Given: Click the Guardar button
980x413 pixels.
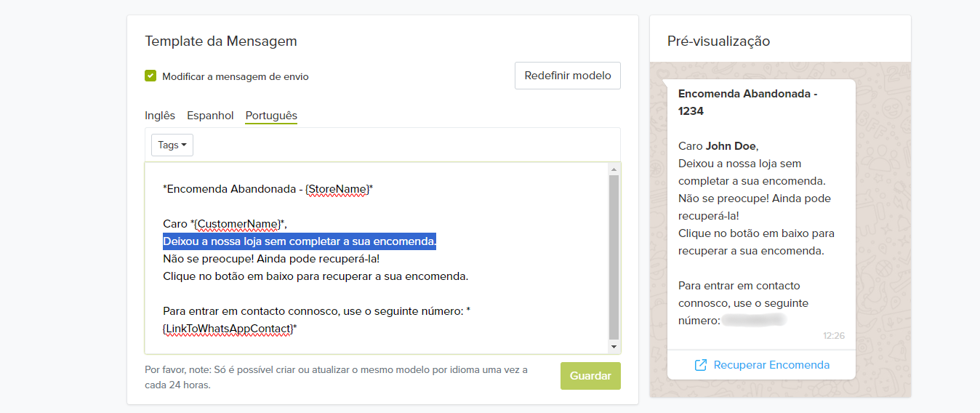Looking at the screenshot, I should [x=590, y=376].
